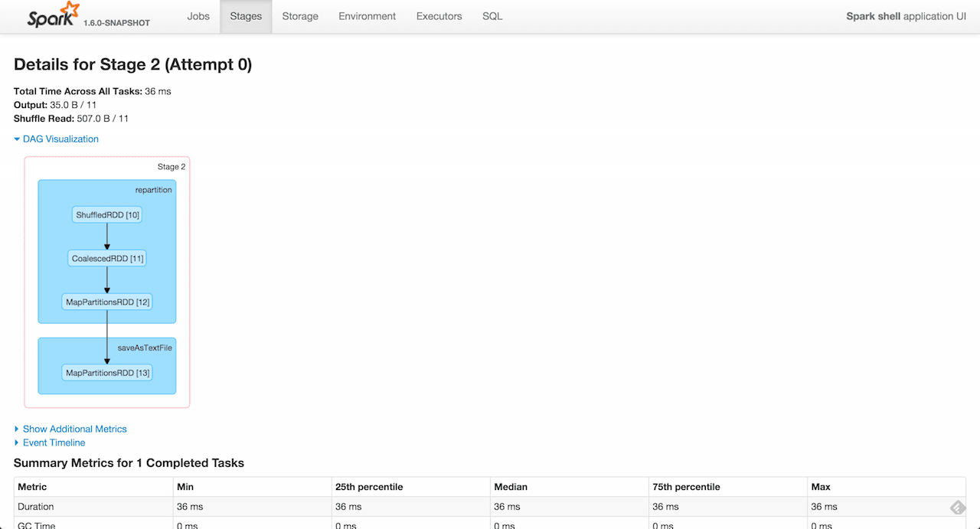
Task: Click the Median column header
Action: click(x=511, y=487)
